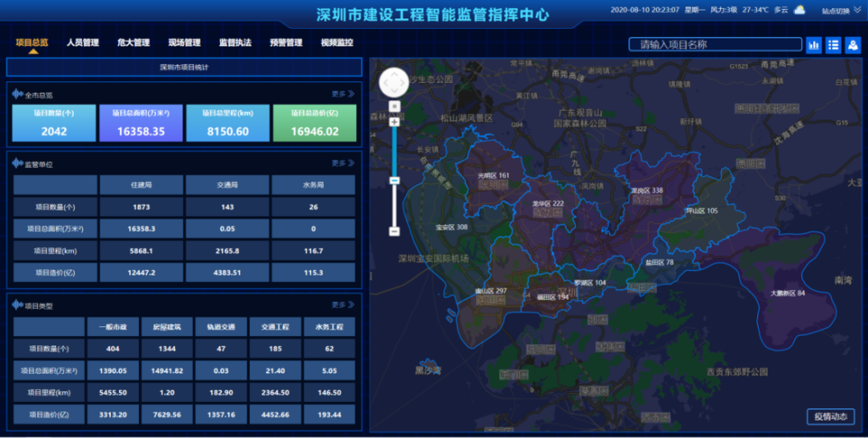Expand 更多 in the 项目类型 panel
868x438 pixels.
pyautogui.click(x=342, y=305)
